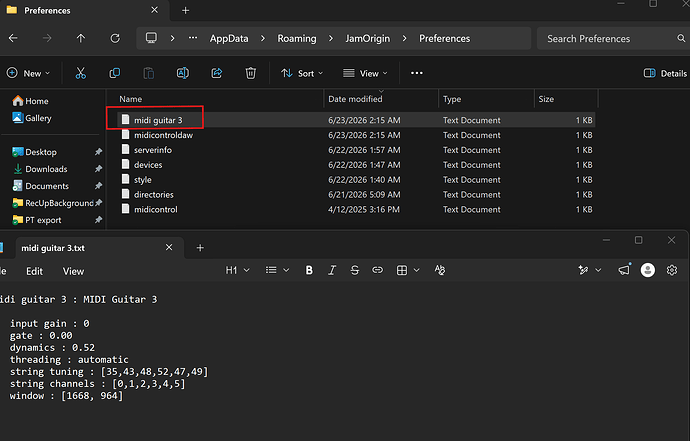
Task: Open Notepad settings gear
Action: [672, 270]
